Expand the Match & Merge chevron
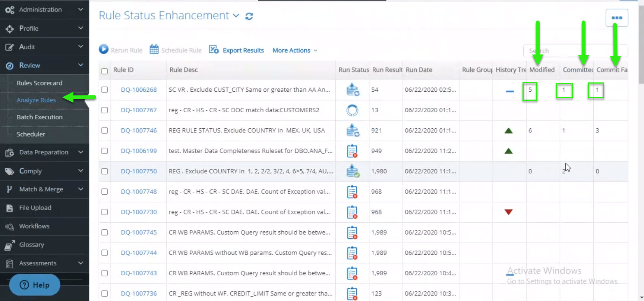 pyautogui.click(x=80, y=189)
